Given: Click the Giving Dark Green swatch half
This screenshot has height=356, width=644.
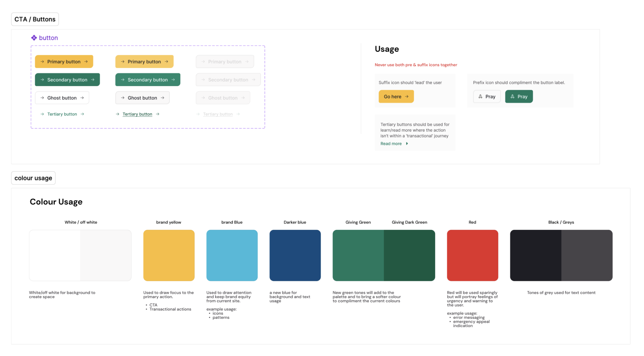Looking at the screenshot, I should coord(409,255).
